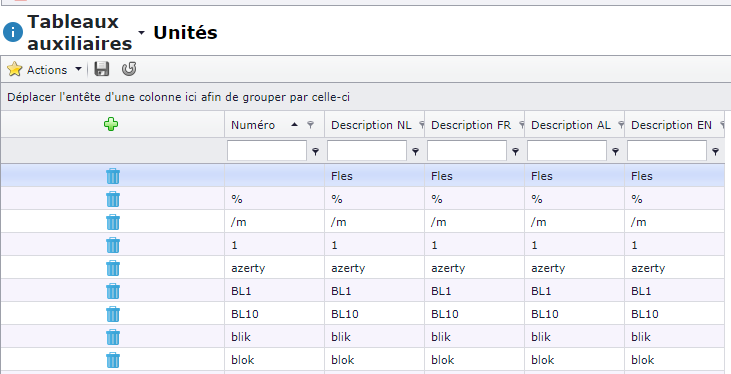Viewport: 731px width, 374px height.
Task: Open filter options for Description FR column
Action: click(516, 151)
